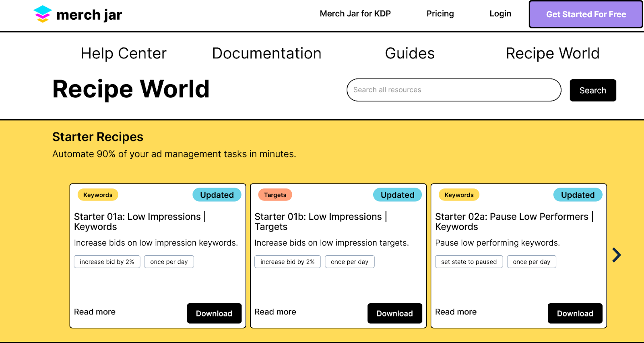Image resolution: width=644 pixels, height=343 pixels.
Task: Click the Merch Jar logo icon
Action: [x=43, y=14]
